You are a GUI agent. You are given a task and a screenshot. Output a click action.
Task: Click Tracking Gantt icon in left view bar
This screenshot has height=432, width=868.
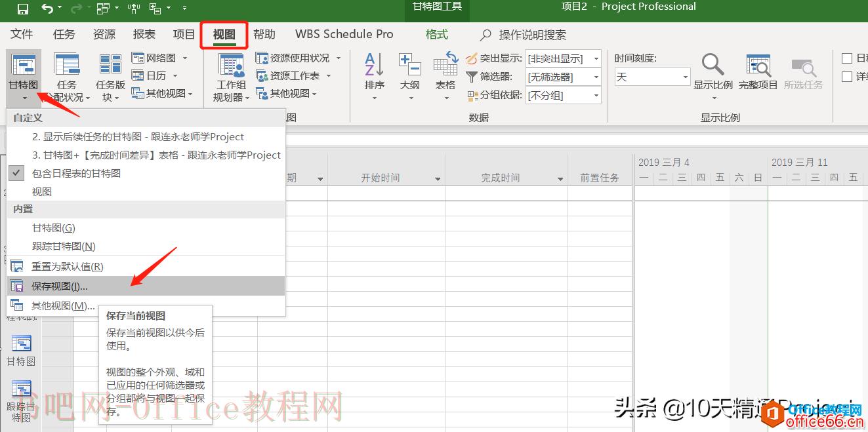click(21, 389)
